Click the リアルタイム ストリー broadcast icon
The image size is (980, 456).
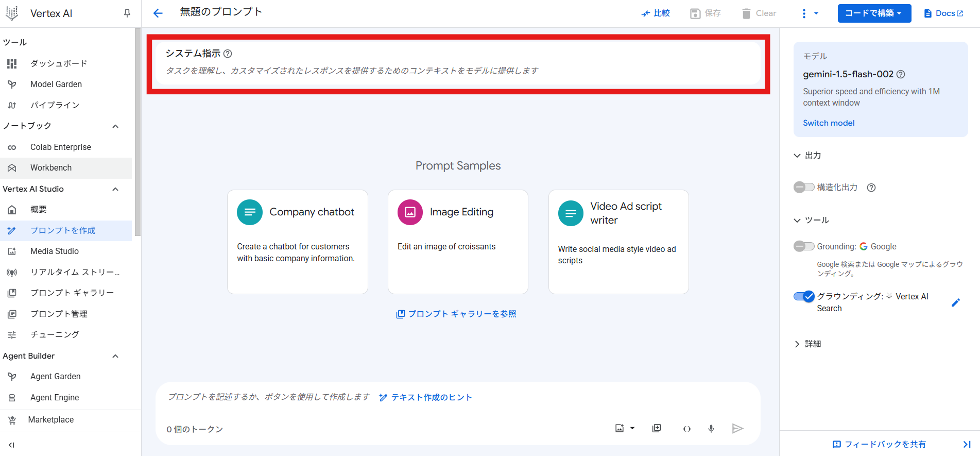[x=12, y=272]
